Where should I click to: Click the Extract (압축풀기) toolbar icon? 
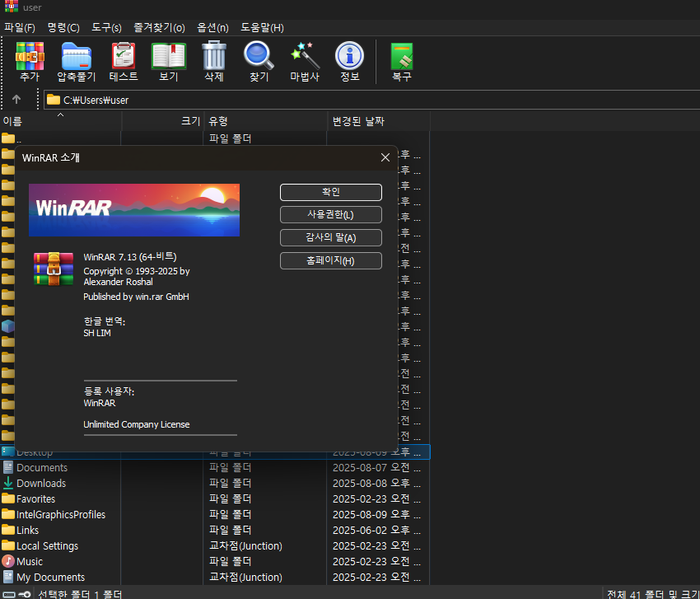(x=77, y=56)
